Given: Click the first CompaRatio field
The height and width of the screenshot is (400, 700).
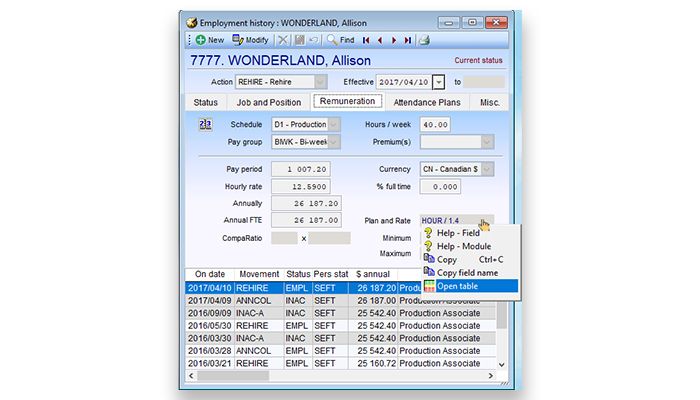Looking at the screenshot, I should click(284, 238).
